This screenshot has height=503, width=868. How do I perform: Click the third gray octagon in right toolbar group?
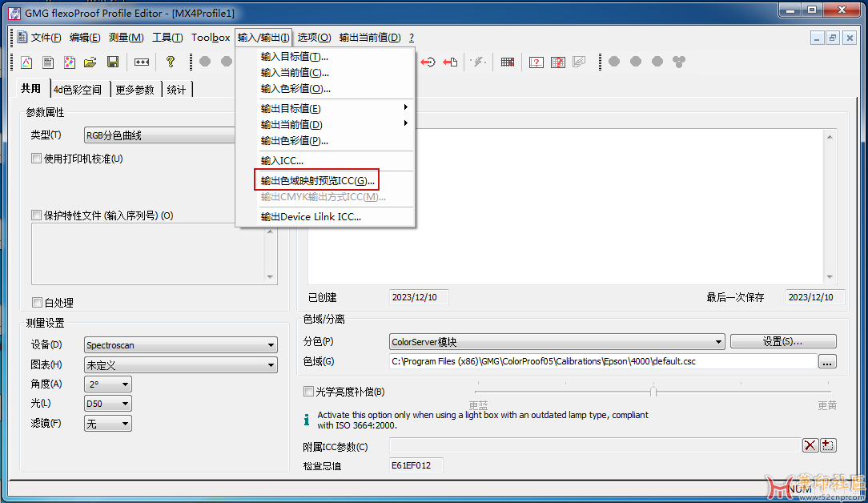[657, 62]
